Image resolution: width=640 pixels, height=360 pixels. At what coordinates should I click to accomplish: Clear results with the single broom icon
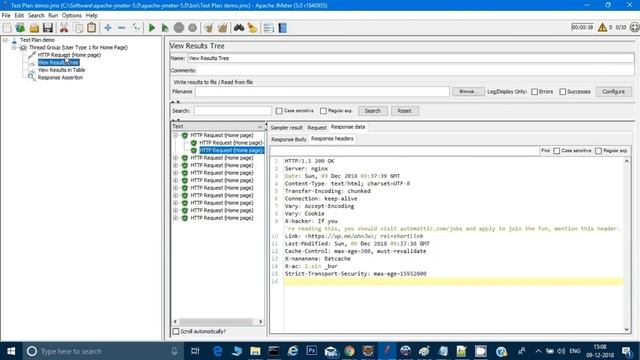[209, 28]
